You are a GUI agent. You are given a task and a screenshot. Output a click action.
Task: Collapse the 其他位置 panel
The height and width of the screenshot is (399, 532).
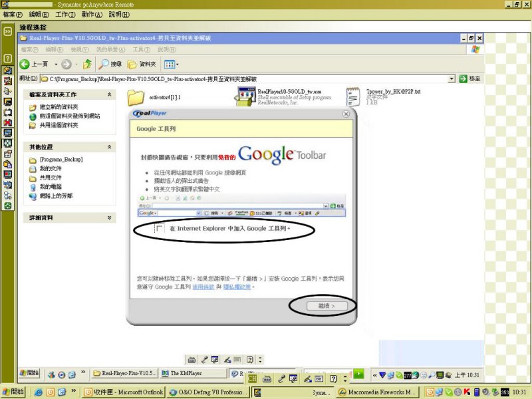coord(109,147)
